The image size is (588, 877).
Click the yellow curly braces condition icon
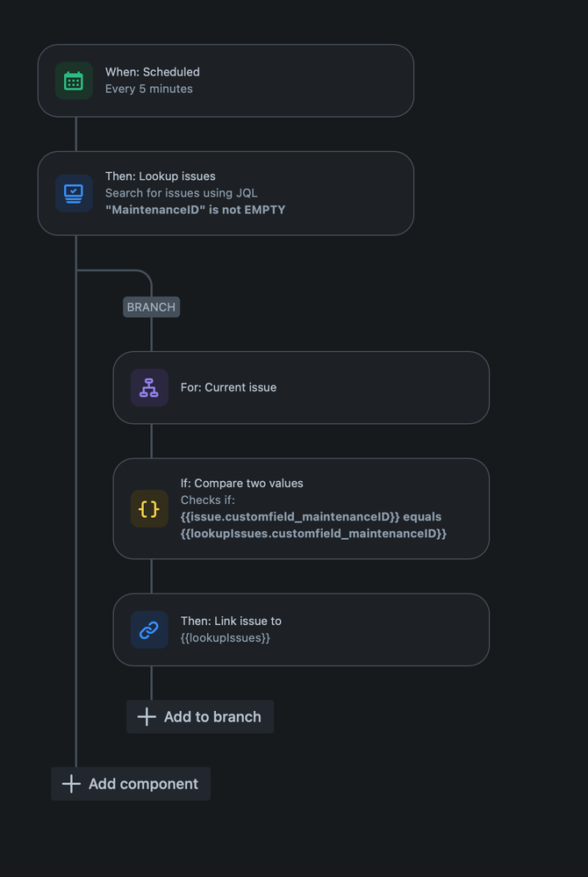point(149,508)
